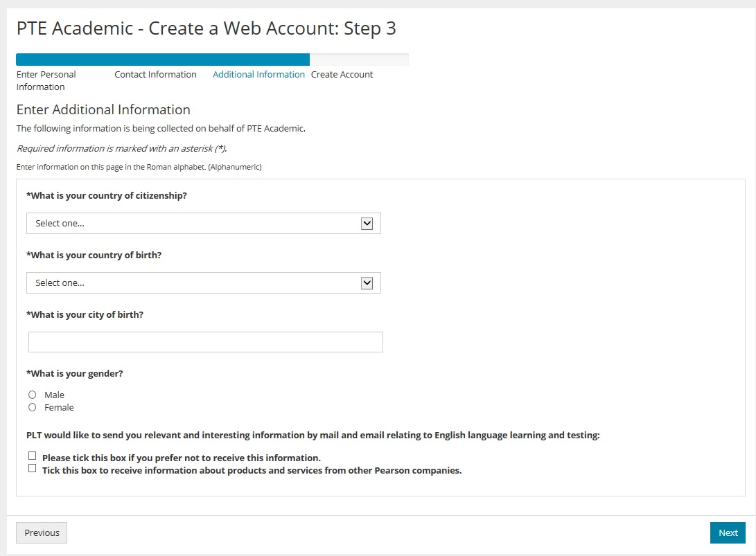The width and height of the screenshot is (756, 556).
Task: Choose the Female gender radio button
Action: [33, 408]
